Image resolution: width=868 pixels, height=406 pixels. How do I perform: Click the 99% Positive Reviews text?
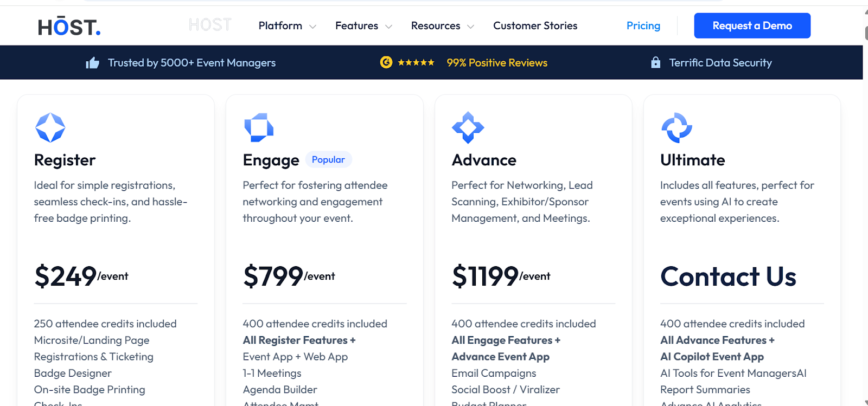pyautogui.click(x=497, y=63)
